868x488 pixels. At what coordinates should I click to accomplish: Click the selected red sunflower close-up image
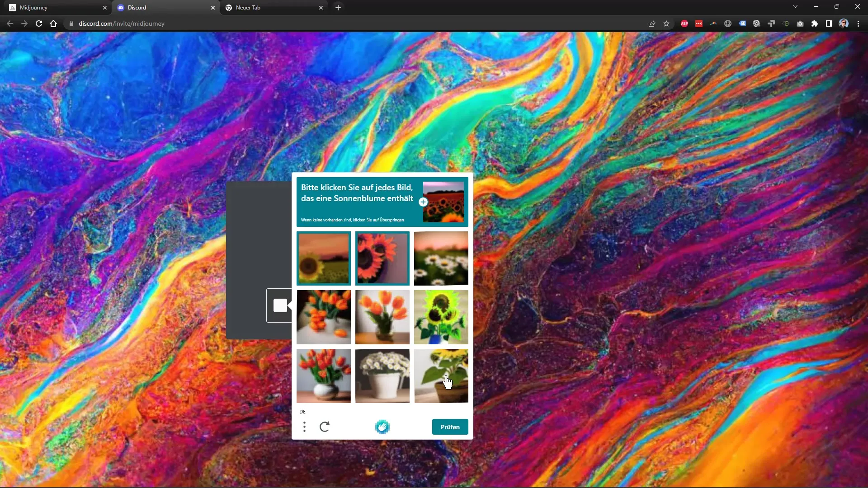pyautogui.click(x=382, y=258)
